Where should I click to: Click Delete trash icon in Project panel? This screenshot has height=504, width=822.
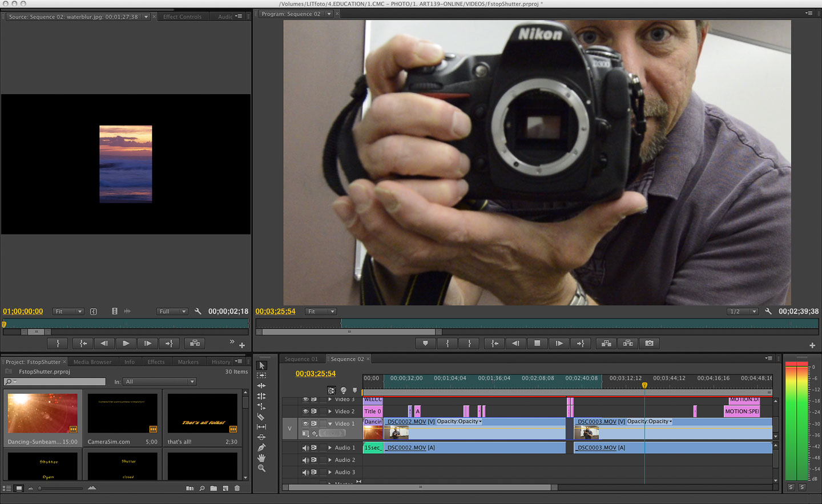click(237, 488)
